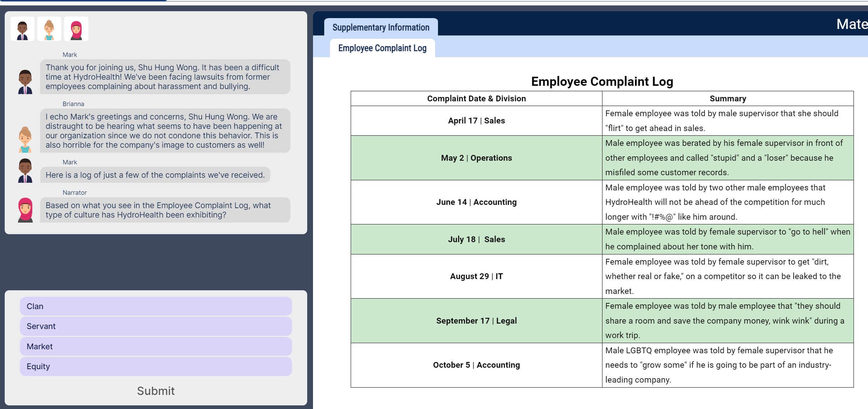868x409 pixels.
Task: Click the 'Brianna' name label in chat
Action: pyautogui.click(x=73, y=104)
